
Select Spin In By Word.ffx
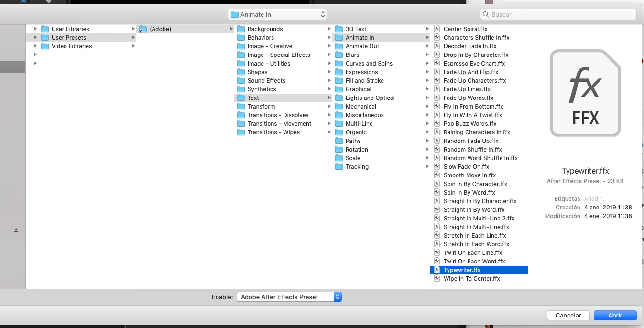coord(479,192)
